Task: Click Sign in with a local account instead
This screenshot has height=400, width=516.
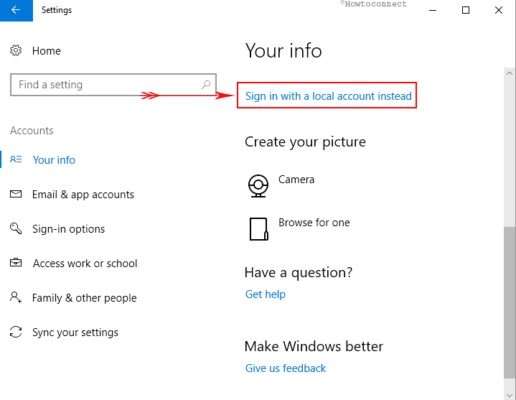Action: coord(328,96)
